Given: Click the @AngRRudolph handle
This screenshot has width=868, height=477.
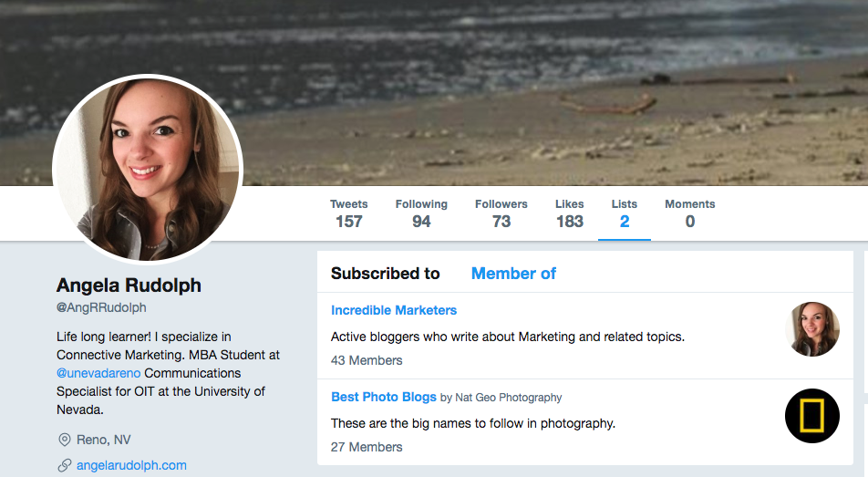Looking at the screenshot, I should pos(101,307).
